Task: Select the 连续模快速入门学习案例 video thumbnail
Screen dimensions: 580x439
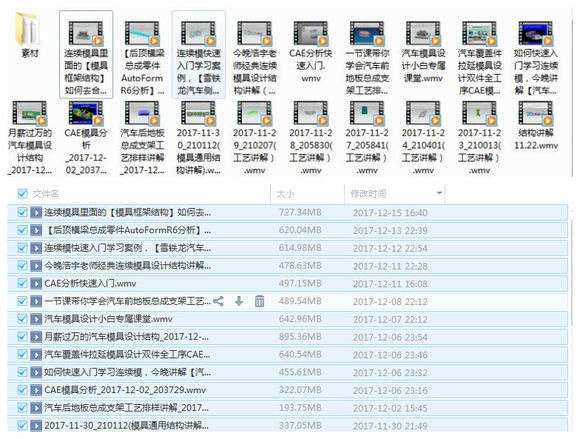Action: (198, 33)
